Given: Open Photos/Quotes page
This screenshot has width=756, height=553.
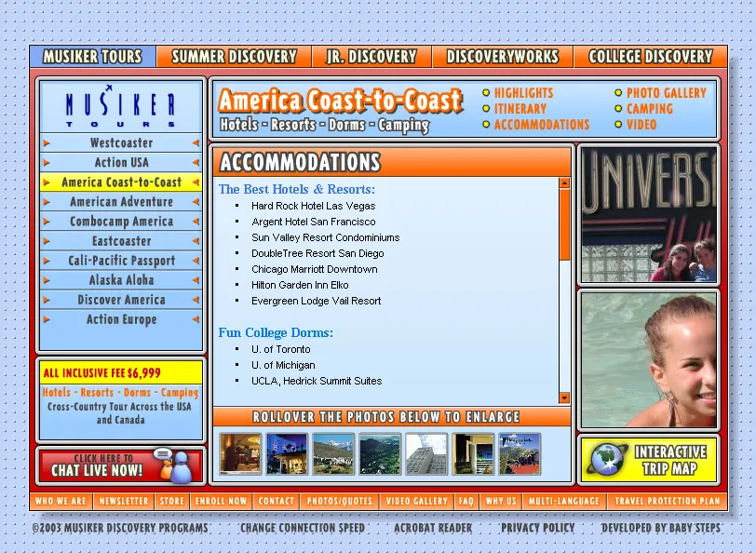Looking at the screenshot, I should point(340,502).
